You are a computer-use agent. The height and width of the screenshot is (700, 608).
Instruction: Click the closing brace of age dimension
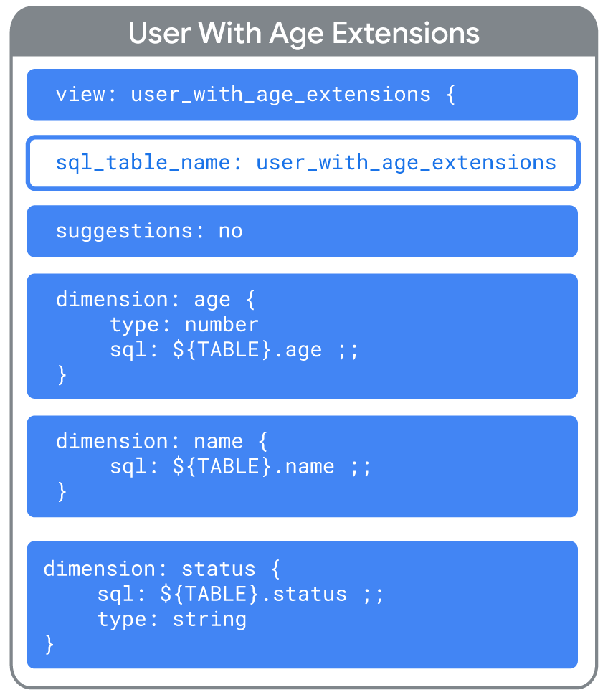point(62,374)
